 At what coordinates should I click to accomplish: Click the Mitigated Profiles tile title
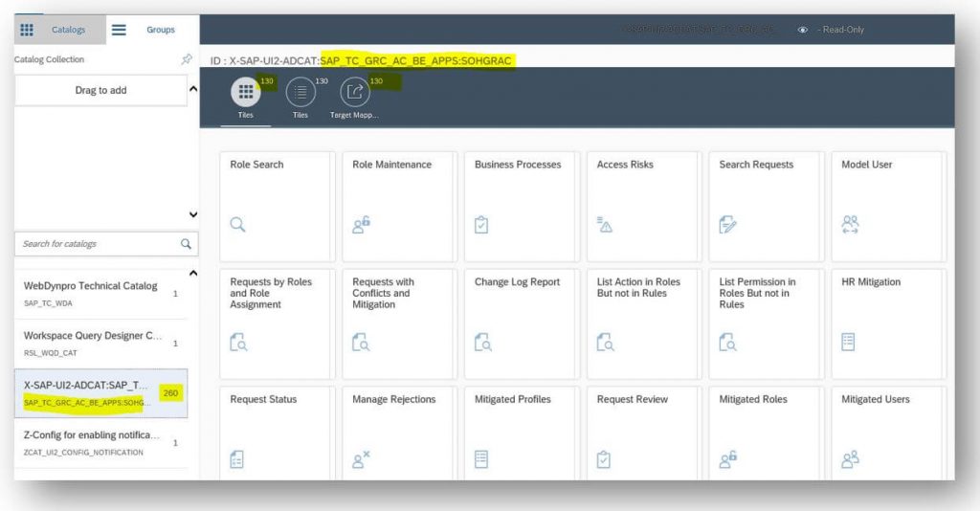click(513, 399)
